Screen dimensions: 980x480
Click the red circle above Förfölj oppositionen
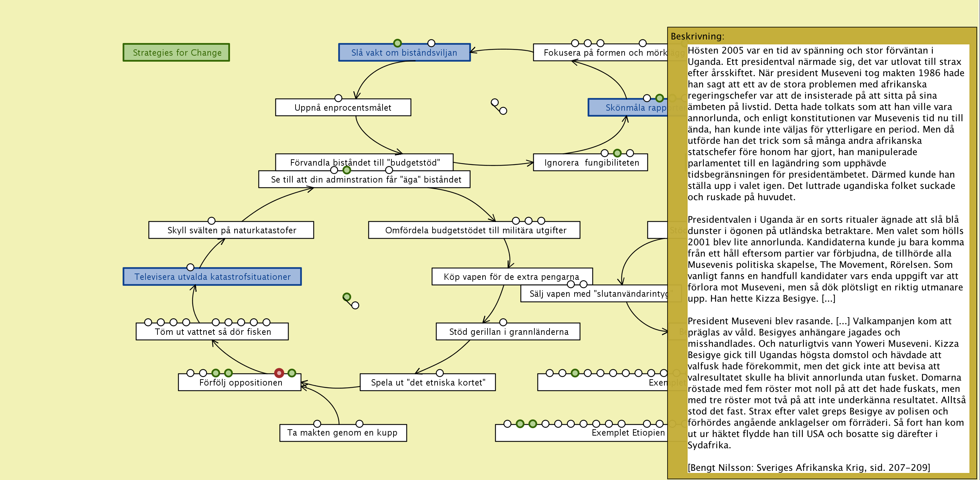click(279, 373)
